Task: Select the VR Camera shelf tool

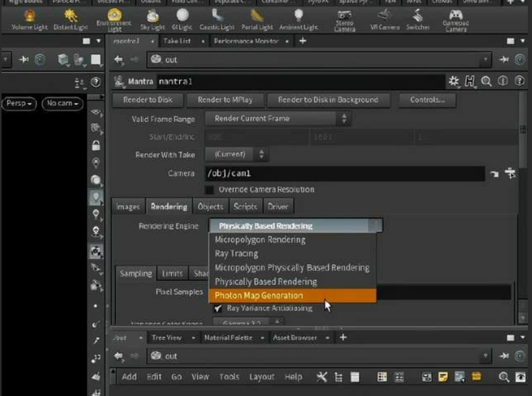Action: (x=385, y=20)
